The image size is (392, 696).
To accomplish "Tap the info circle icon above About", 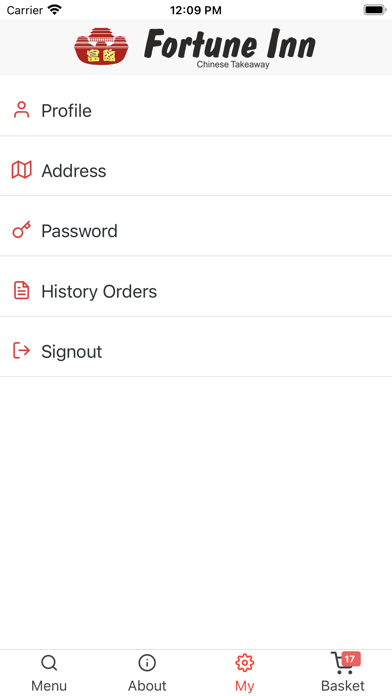I will pyautogui.click(x=147, y=663).
